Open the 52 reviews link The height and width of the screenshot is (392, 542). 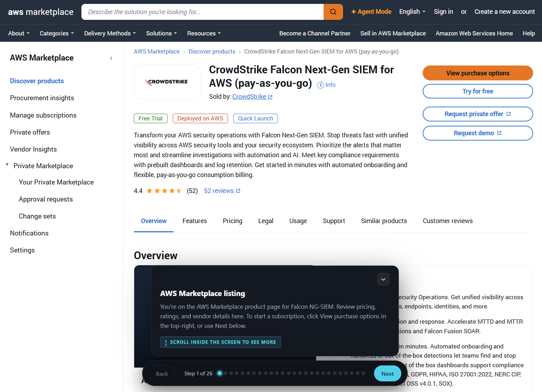pyautogui.click(x=222, y=191)
